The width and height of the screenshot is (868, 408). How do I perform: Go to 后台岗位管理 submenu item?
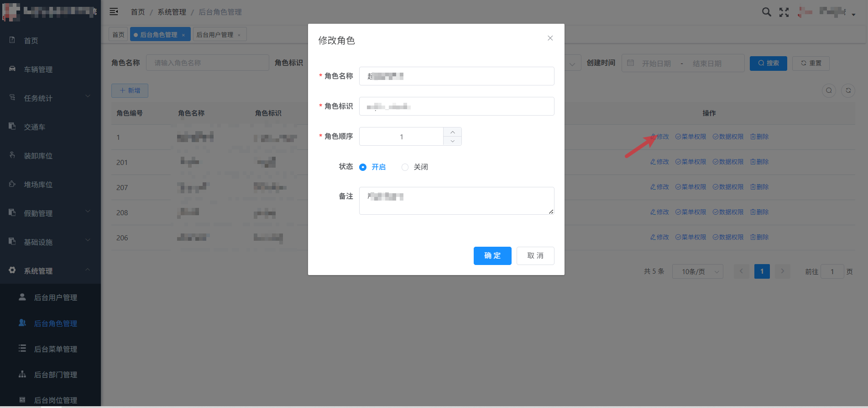(50, 400)
